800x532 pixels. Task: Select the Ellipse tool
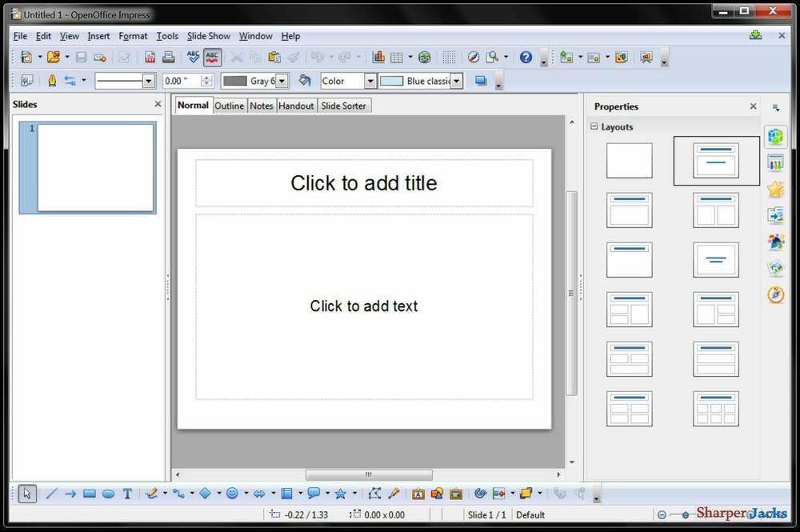pos(109,493)
